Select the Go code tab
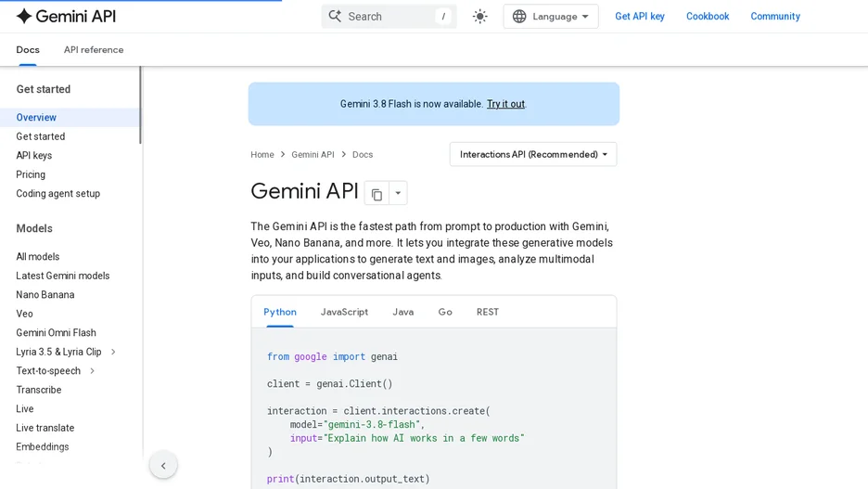The width and height of the screenshot is (868, 489). 445,312
